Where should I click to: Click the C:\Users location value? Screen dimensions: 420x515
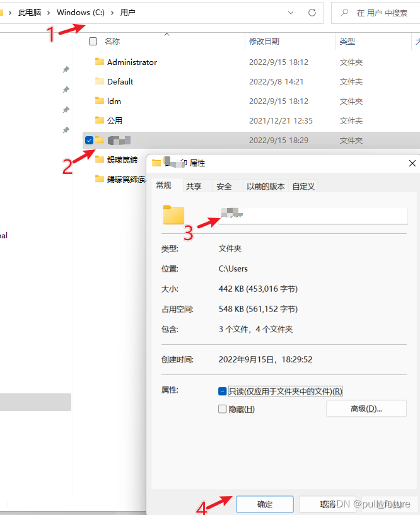click(x=233, y=269)
